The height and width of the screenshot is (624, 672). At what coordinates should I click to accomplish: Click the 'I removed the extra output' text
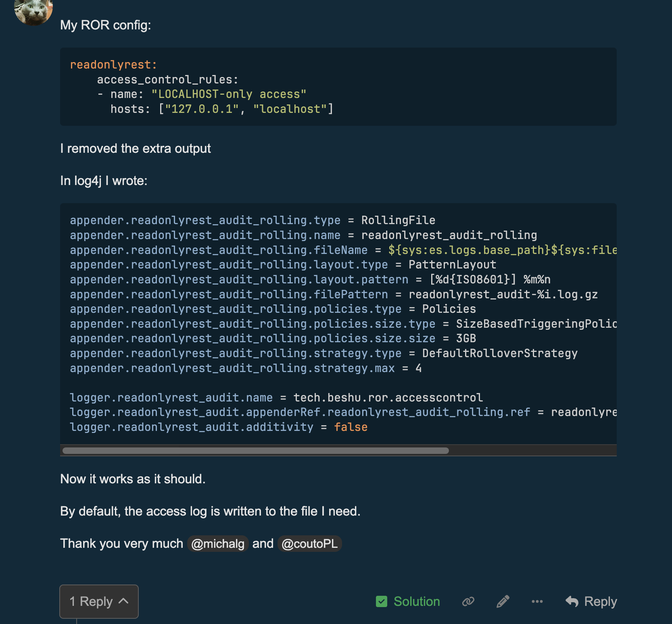point(135,148)
